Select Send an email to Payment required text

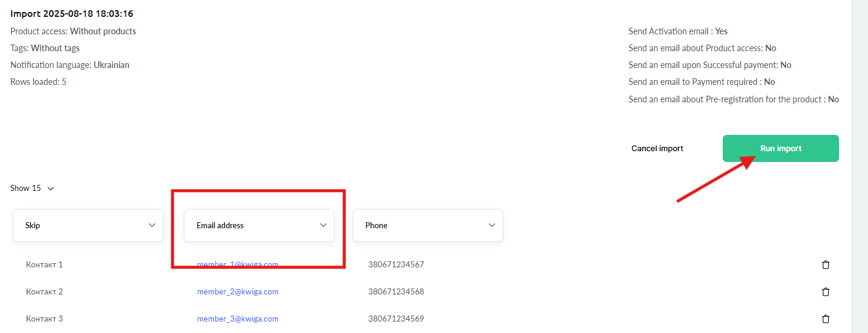702,82
